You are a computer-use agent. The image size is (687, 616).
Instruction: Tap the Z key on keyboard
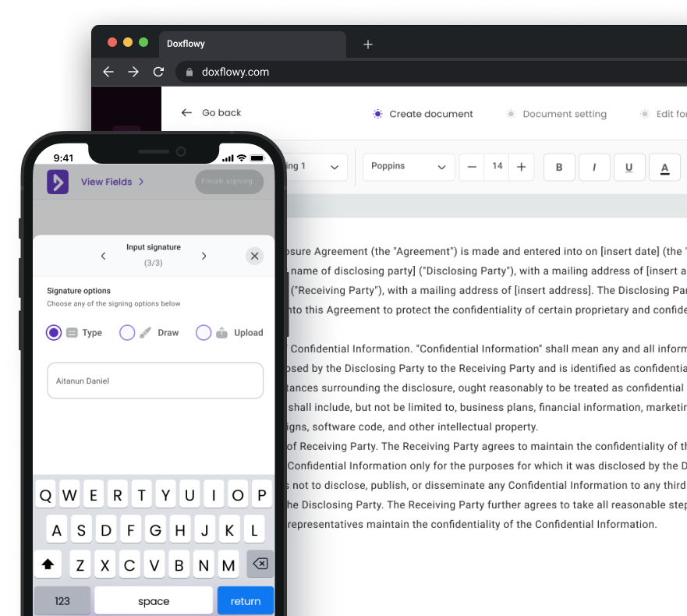[x=80, y=565]
